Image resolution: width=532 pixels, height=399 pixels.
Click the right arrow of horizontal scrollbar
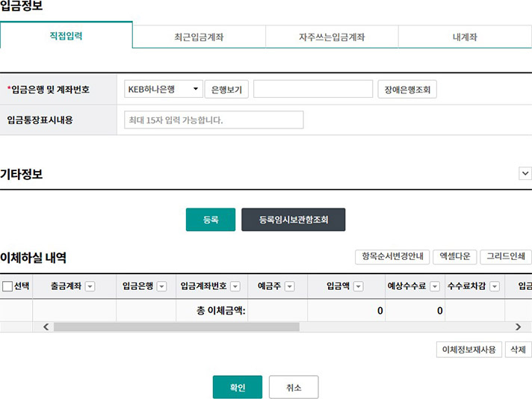(x=519, y=327)
